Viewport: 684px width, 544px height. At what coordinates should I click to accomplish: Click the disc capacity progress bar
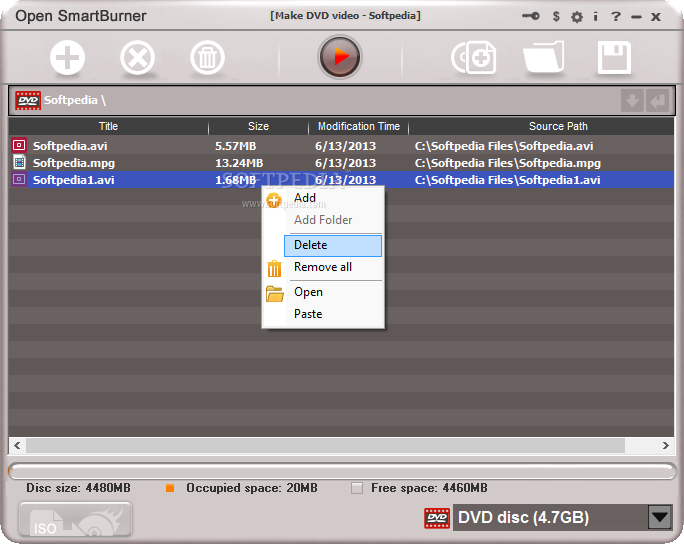[342, 471]
